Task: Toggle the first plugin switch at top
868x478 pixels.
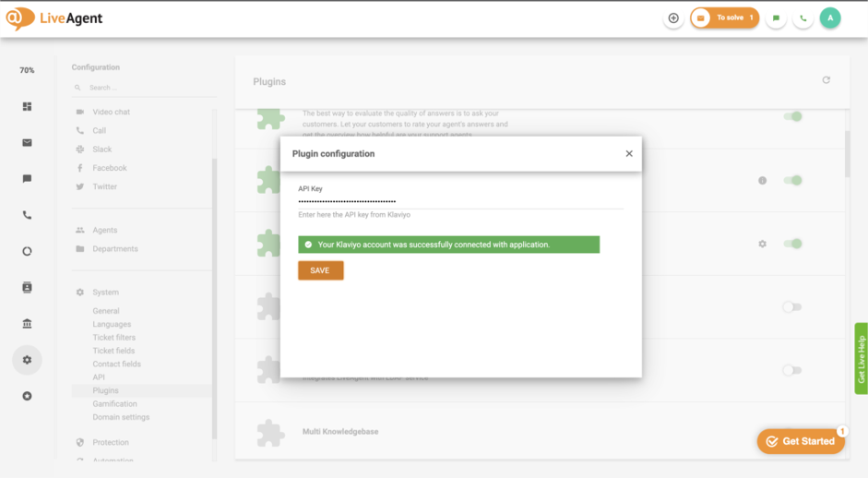Action: [792, 116]
